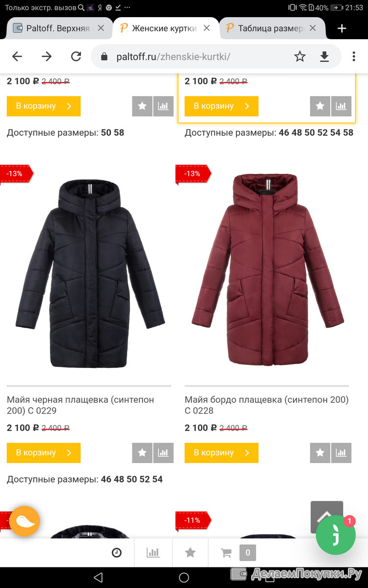
Task: Go back with browser back arrow
Action: pyautogui.click(x=17, y=57)
